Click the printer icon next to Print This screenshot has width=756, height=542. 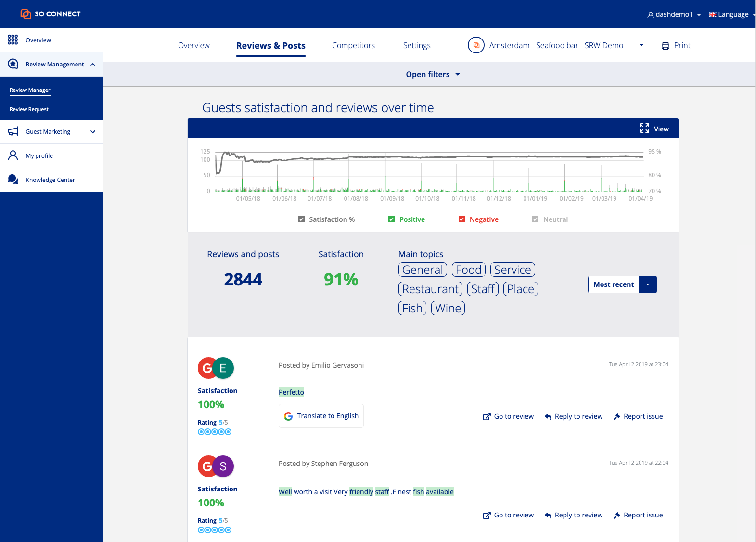tap(665, 46)
